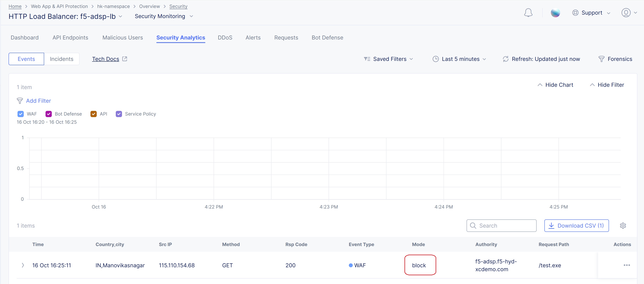This screenshot has height=284, width=644.
Task: Click the notifications bell icon
Action: tap(528, 12)
